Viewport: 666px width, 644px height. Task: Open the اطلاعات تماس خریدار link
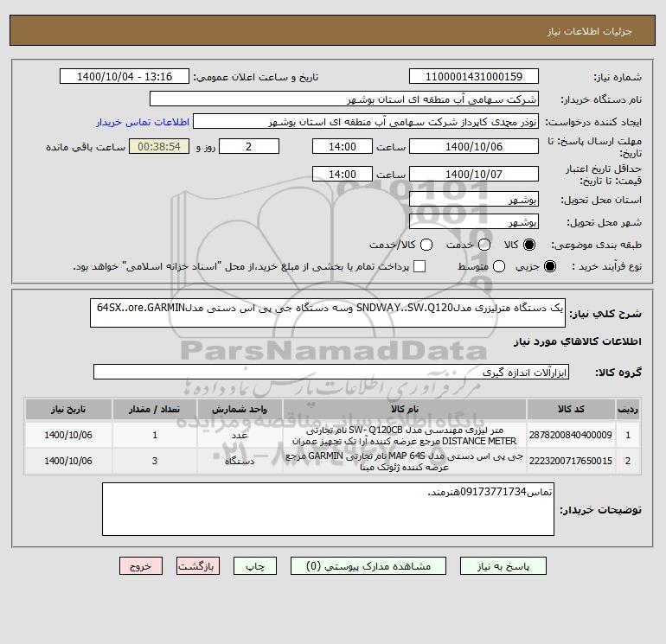tap(143, 122)
